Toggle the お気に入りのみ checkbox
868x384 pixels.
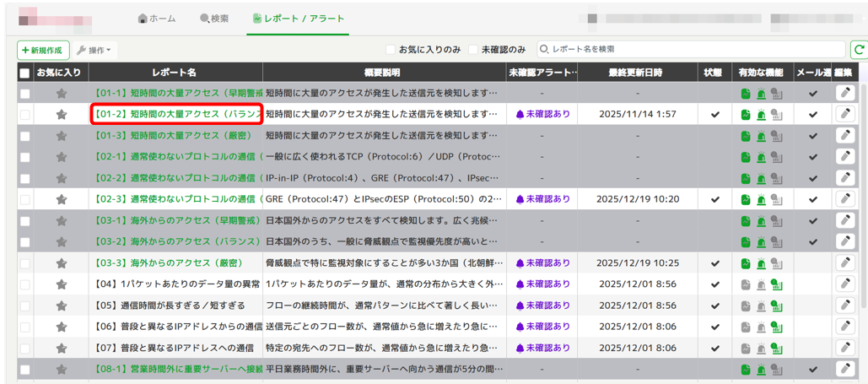point(391,50)
